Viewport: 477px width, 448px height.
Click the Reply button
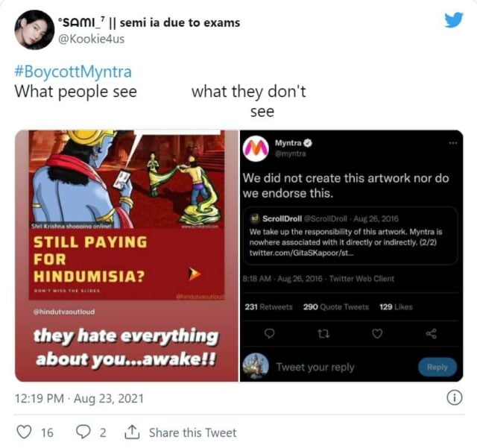click(x=437, y=367)
